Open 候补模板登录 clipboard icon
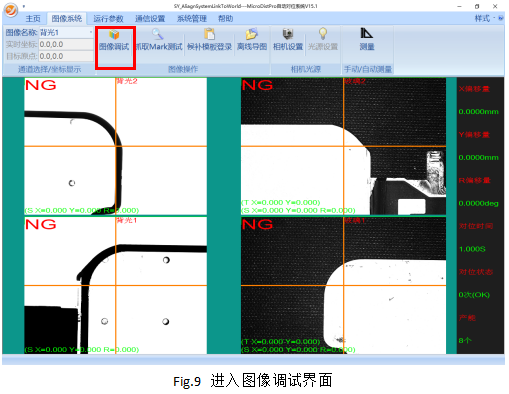The image size is (509, 394). (x=209, y=34)
